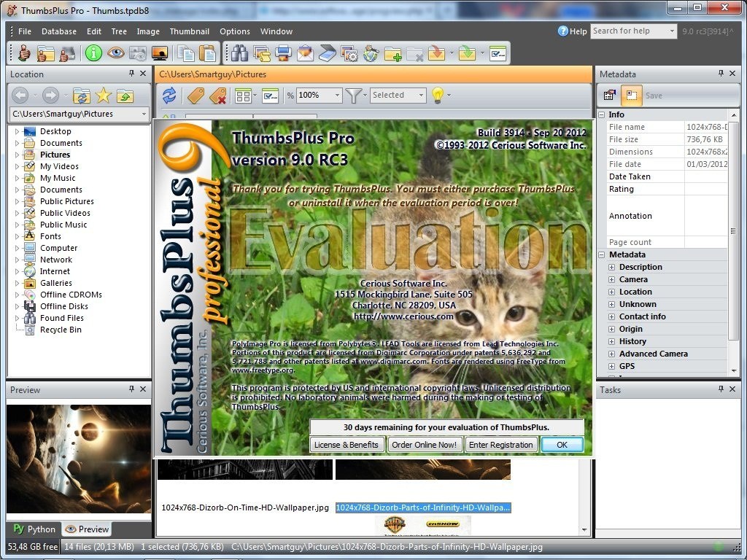
Task: Click the printer icon
Action: click(283, 52)
